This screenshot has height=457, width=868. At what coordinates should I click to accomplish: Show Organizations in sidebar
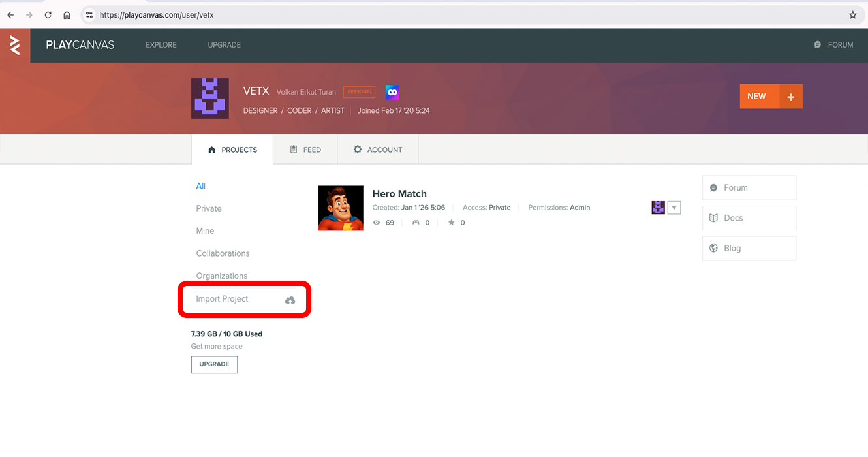222,276
